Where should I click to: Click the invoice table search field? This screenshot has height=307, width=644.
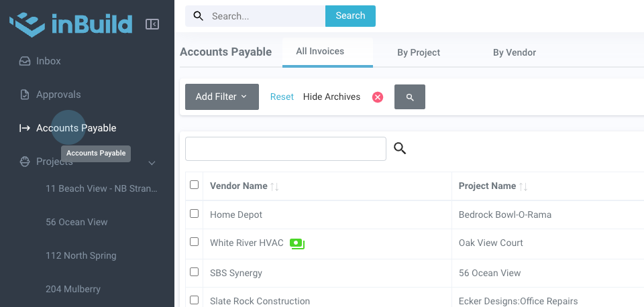click(286, 149)
